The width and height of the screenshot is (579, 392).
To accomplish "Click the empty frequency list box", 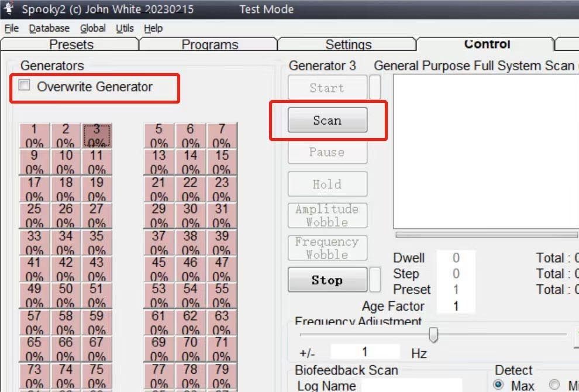I will [x=486, y=152].
